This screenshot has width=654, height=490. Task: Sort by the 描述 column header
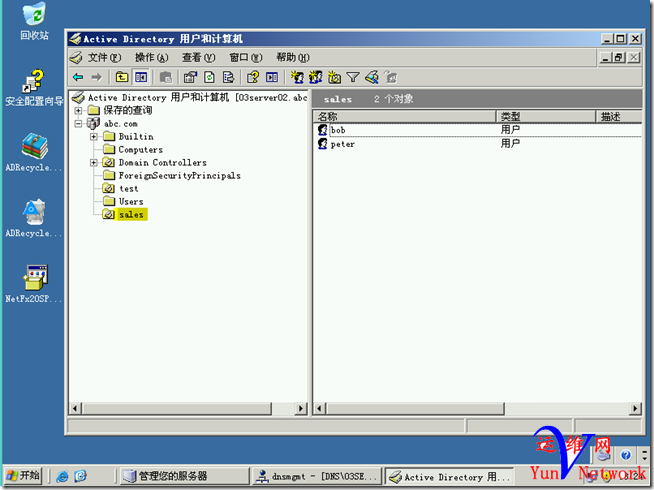pyautogui.click(x=619, y=116)
